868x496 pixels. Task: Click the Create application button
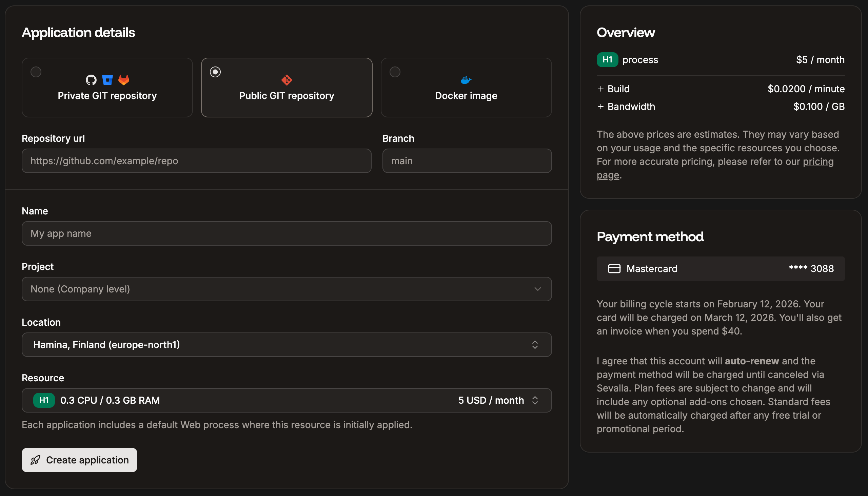point(79,460)
